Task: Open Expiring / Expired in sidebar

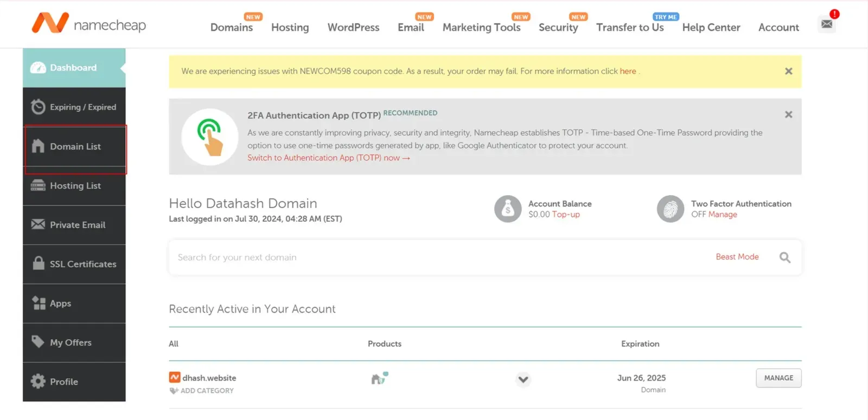Action: click(74, 107)
